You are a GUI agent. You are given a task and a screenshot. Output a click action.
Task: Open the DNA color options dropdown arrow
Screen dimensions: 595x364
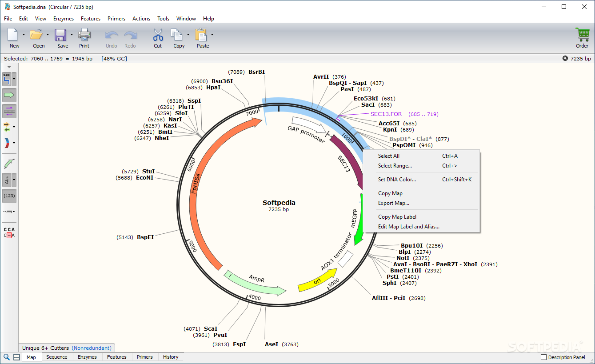click(x=14, y=143)
